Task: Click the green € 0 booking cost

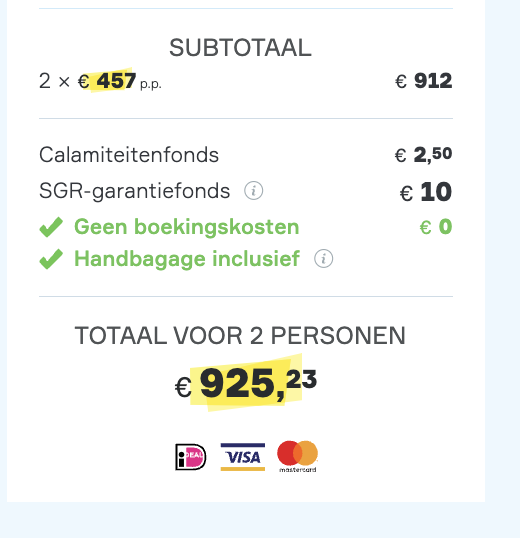Action: pos(436,227)
